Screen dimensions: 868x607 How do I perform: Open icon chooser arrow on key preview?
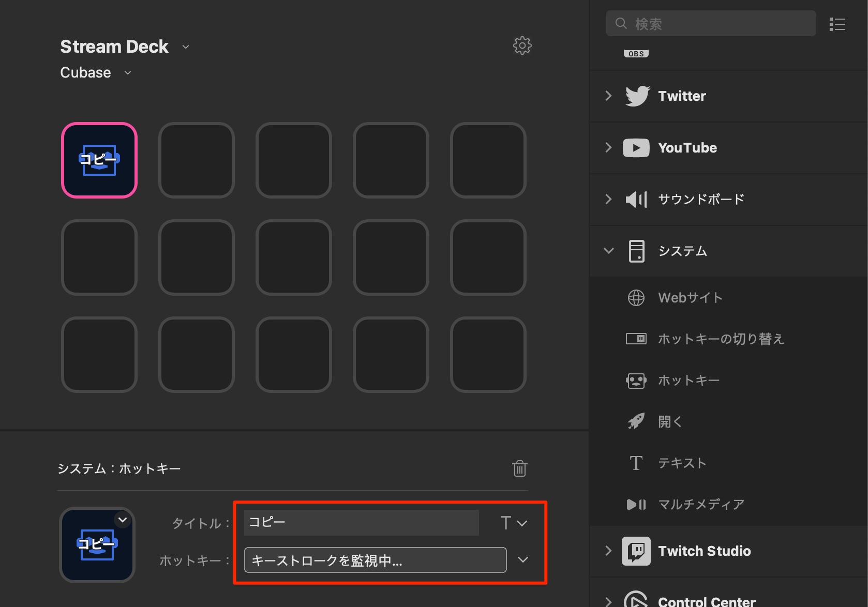click(x=123, y=520)
